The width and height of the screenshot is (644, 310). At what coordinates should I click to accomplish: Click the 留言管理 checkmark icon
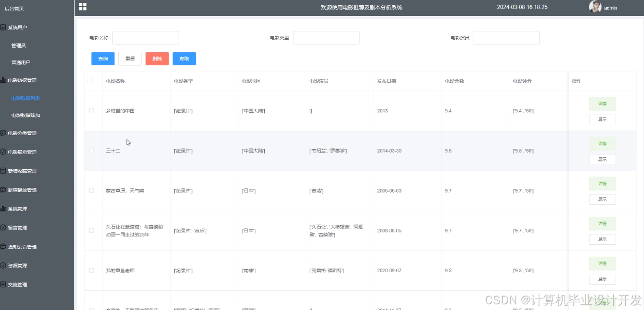[x=3, y=228]
